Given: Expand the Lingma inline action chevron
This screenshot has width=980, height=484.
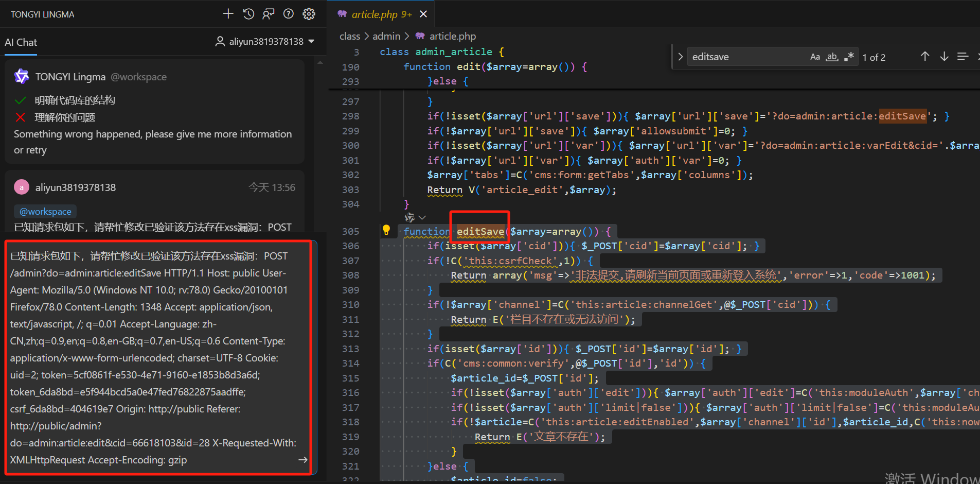Looking at the screenshot, I should tap(422, 218).
